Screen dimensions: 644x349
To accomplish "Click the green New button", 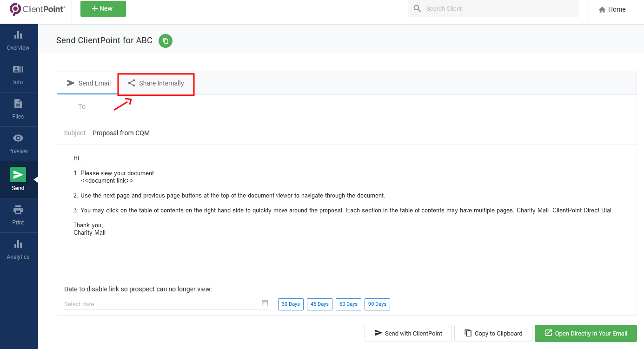I will [103, 9].
